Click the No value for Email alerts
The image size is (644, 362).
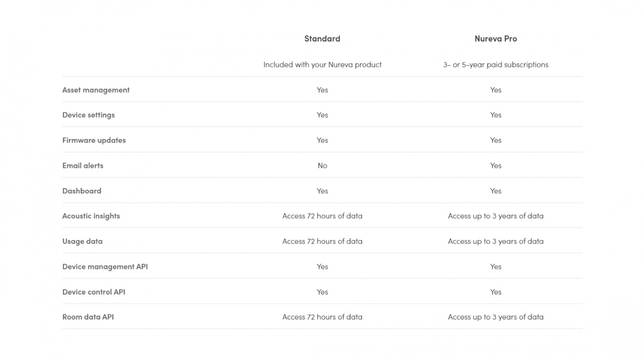pyautogui.click(x=322, y=166)
